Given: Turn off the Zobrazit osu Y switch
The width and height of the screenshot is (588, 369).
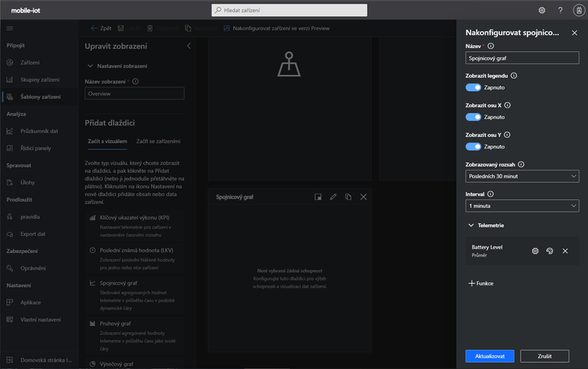Looking at the screenshot, I should click(x=473, y=147).
